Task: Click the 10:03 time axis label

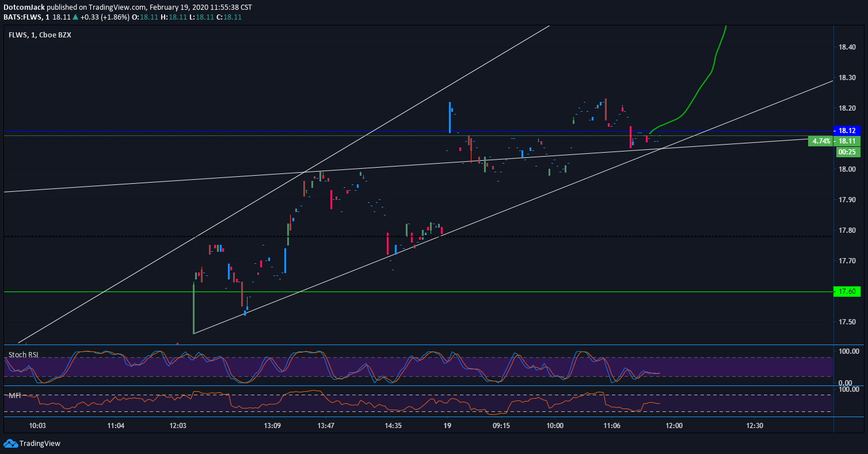Action: click(x=37, y=426)
